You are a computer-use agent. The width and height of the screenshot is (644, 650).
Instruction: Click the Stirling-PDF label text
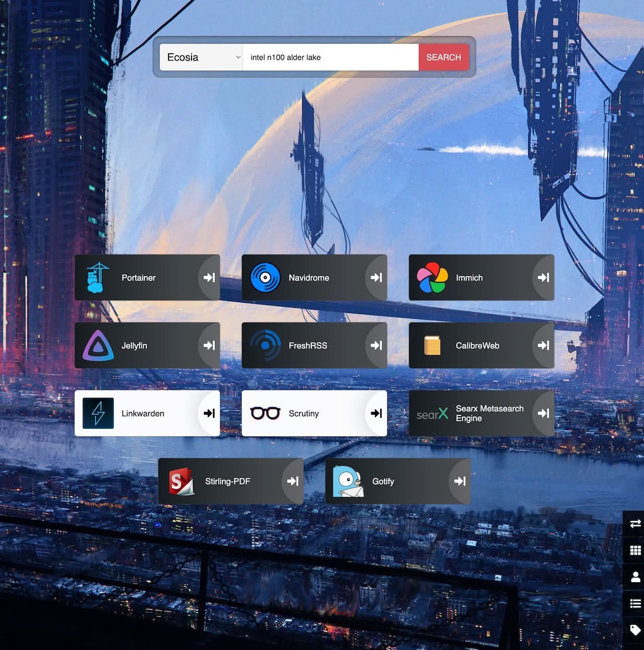click(x=228, y=481)
